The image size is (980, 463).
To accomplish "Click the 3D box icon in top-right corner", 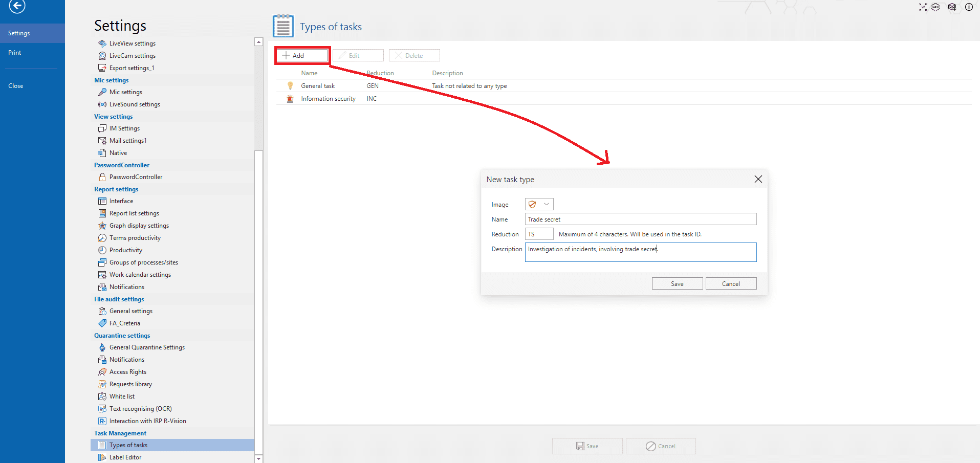I will pyautogui.click(x=952, y=7).
